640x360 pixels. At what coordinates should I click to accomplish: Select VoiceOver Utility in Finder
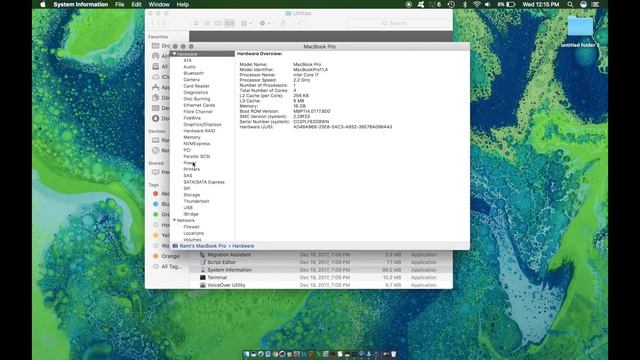(321, 285)
